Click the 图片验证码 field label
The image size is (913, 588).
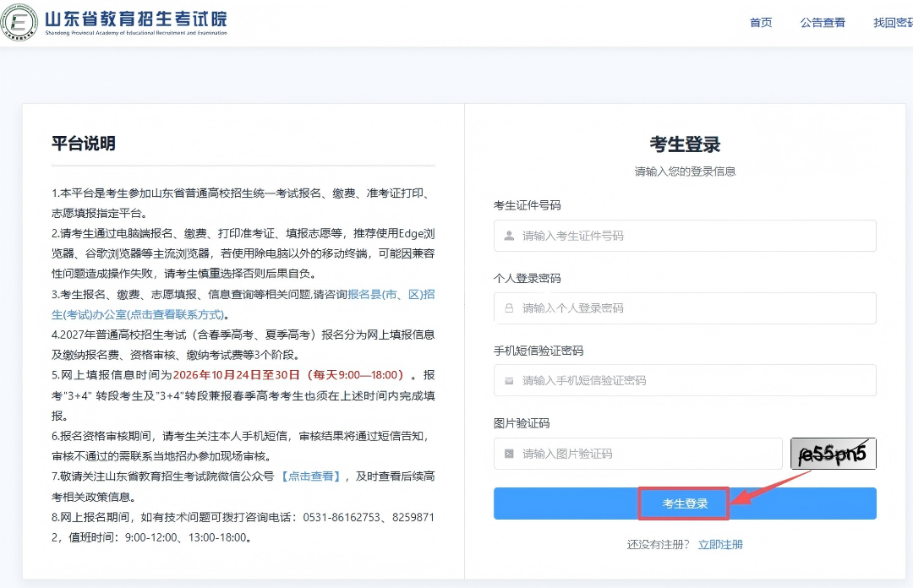tap(521, 423)
